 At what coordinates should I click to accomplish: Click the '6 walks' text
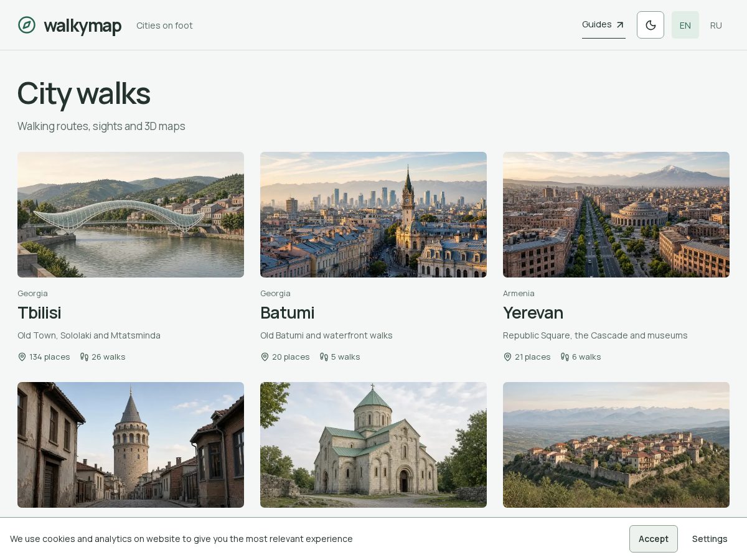click(x=586, y=357)
